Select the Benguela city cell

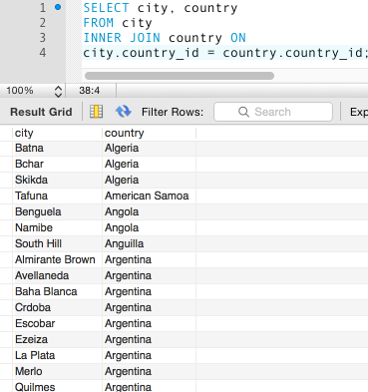click(57, 212)
